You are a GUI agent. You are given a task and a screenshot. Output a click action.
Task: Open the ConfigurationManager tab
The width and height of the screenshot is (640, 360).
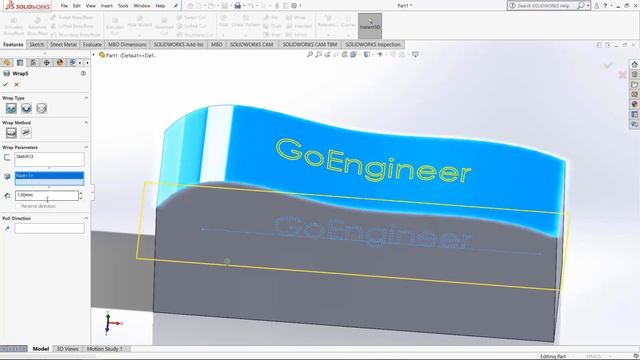33,62
